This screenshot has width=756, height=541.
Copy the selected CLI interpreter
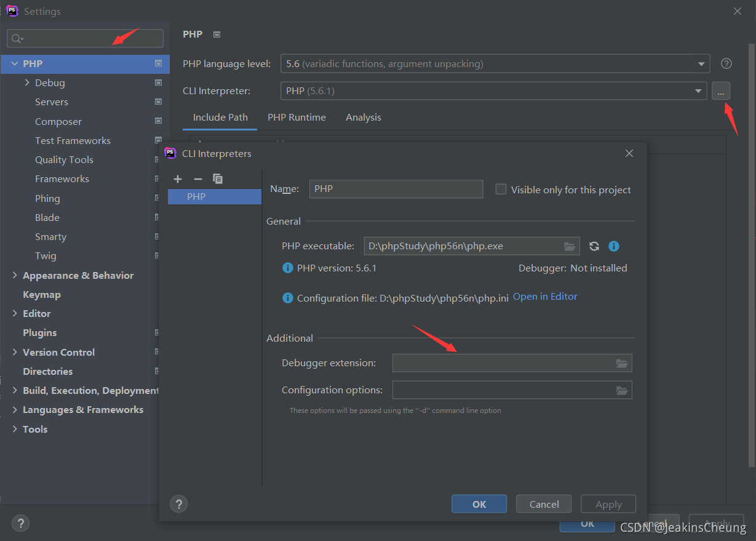218,179
